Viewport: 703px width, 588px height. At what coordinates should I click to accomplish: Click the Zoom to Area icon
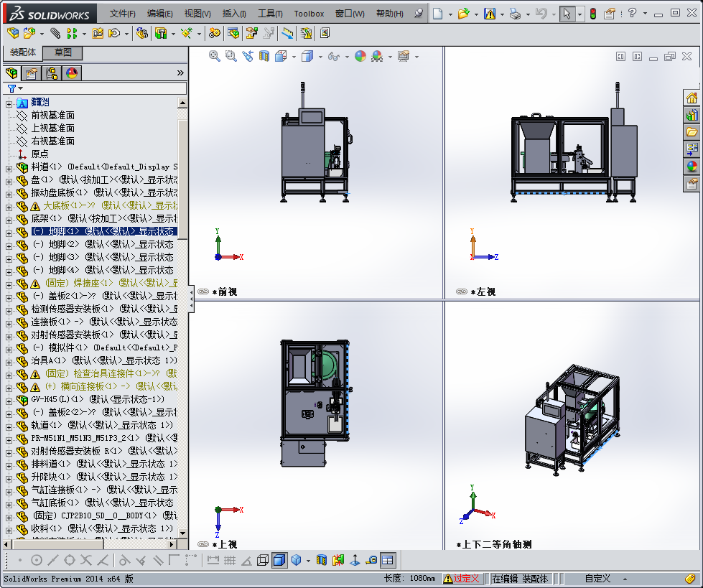(x=231, y=56)
